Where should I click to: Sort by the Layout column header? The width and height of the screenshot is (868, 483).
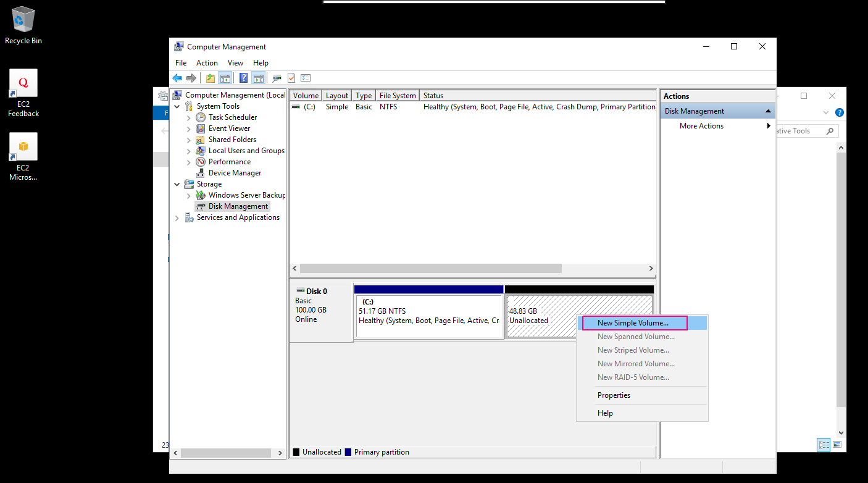[337, 96]
